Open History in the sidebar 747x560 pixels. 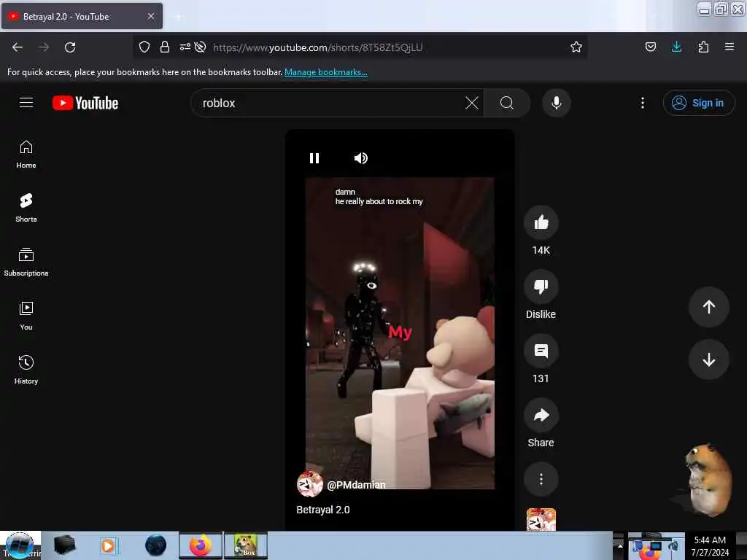tap(26, 370)
